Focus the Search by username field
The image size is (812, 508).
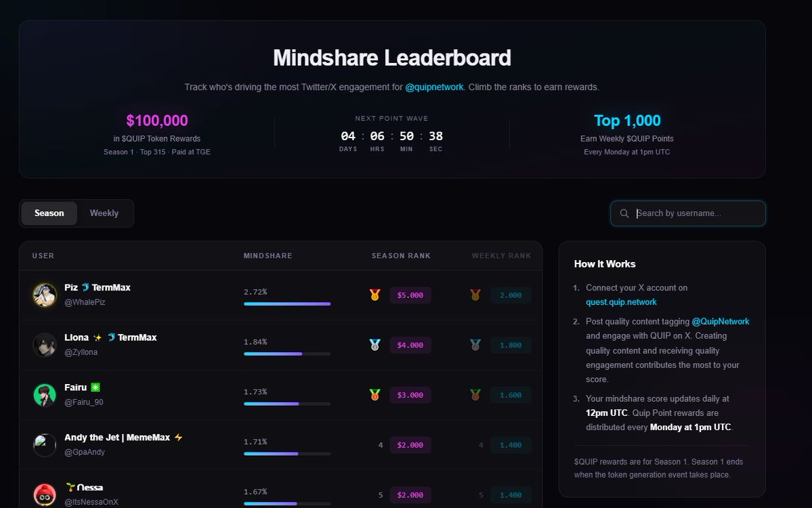pyautogui.click(x=687, y=213)
